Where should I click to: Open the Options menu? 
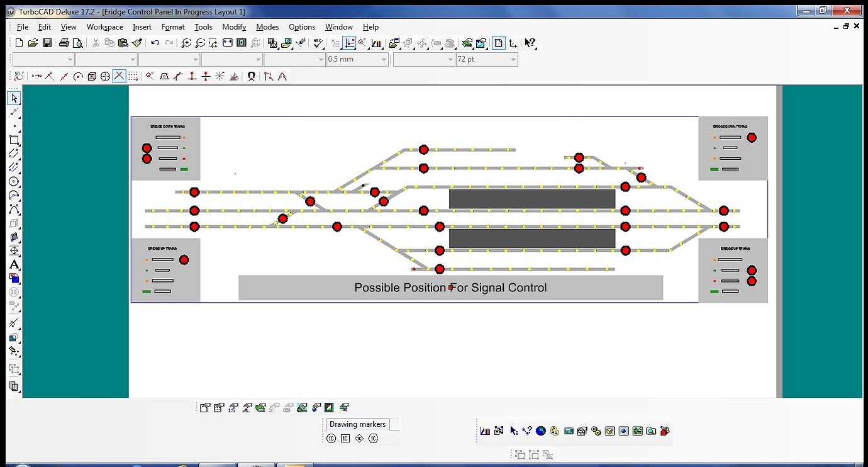point(302,27)
